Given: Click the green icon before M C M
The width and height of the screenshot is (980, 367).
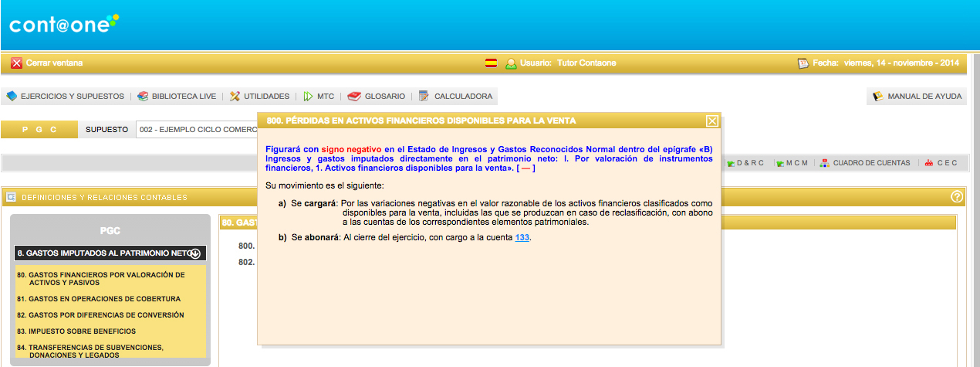Looking at the screenshot, I should pyautogui.click(x=781, y=163).
